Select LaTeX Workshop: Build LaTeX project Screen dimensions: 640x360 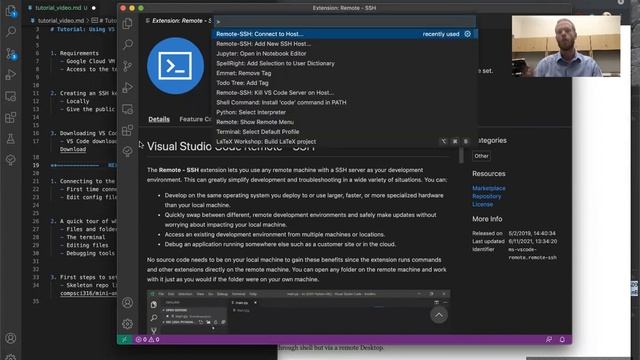click(x=344, y=142)
